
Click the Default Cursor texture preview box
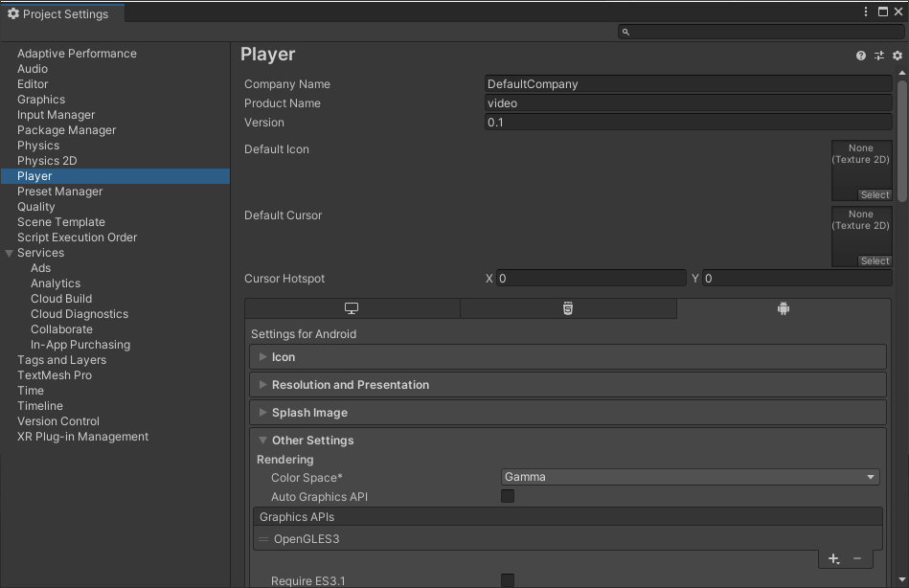[x=861, y=237]
